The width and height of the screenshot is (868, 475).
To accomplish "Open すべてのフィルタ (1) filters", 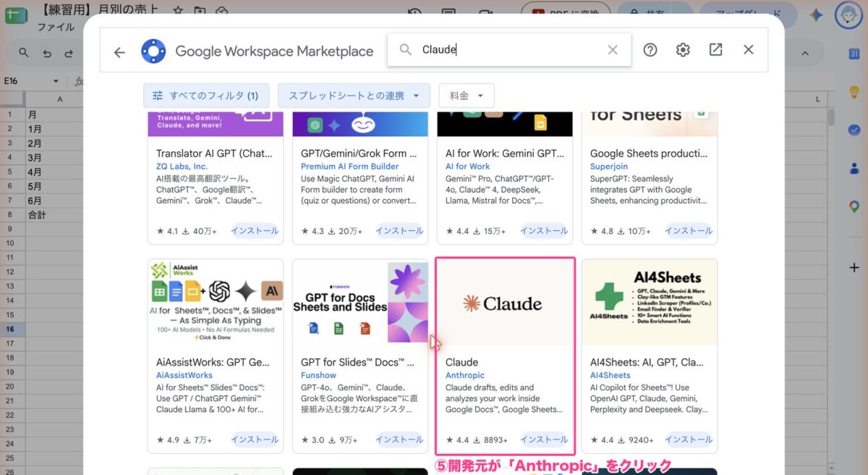I will 206,96.
